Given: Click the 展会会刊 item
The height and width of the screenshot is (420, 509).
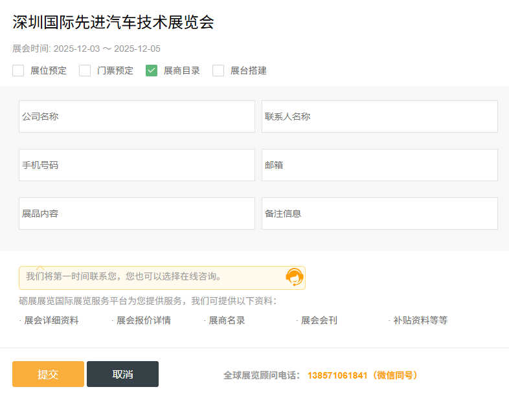Looking at the screenshot, I should click(319, 320).
